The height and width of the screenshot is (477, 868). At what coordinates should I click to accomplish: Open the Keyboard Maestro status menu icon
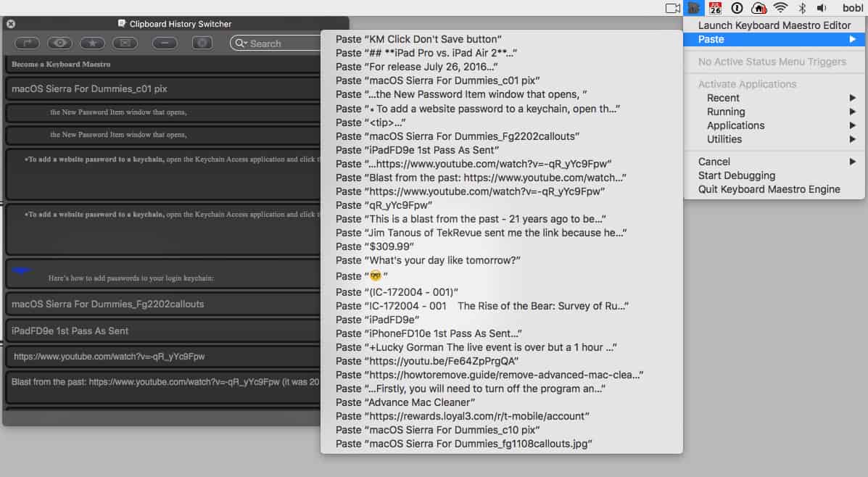coord(693,8)
